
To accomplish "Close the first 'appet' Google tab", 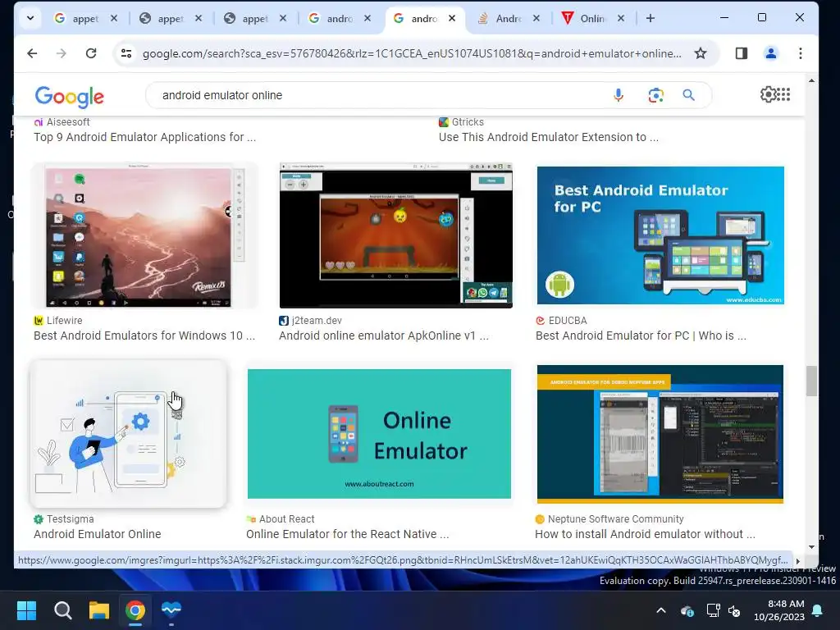I will coord(114,18).
